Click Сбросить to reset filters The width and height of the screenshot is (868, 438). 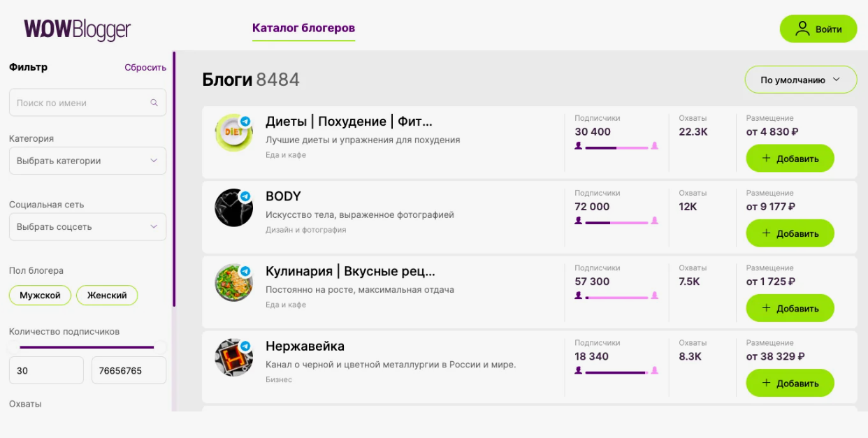(145, 68)
